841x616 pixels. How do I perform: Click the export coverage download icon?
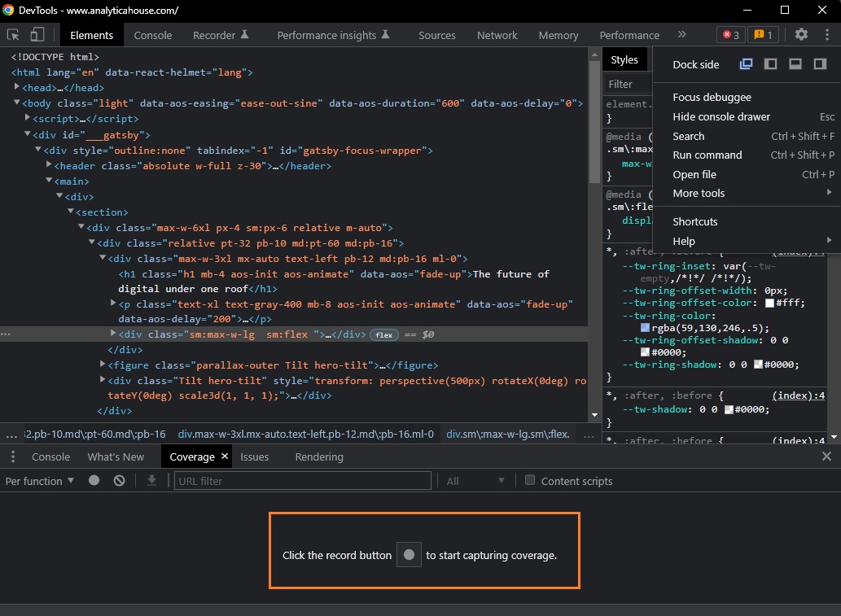(151, 480)
